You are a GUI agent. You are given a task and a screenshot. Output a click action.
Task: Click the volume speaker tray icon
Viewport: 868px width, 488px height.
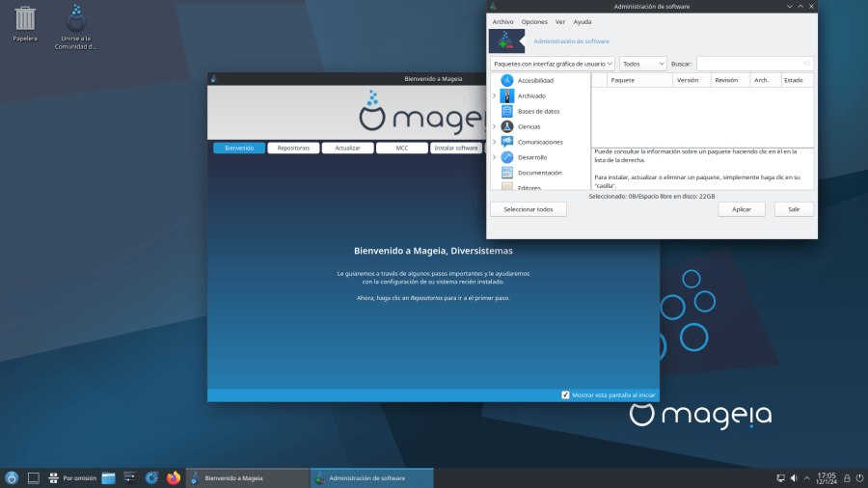coord(794,477)
